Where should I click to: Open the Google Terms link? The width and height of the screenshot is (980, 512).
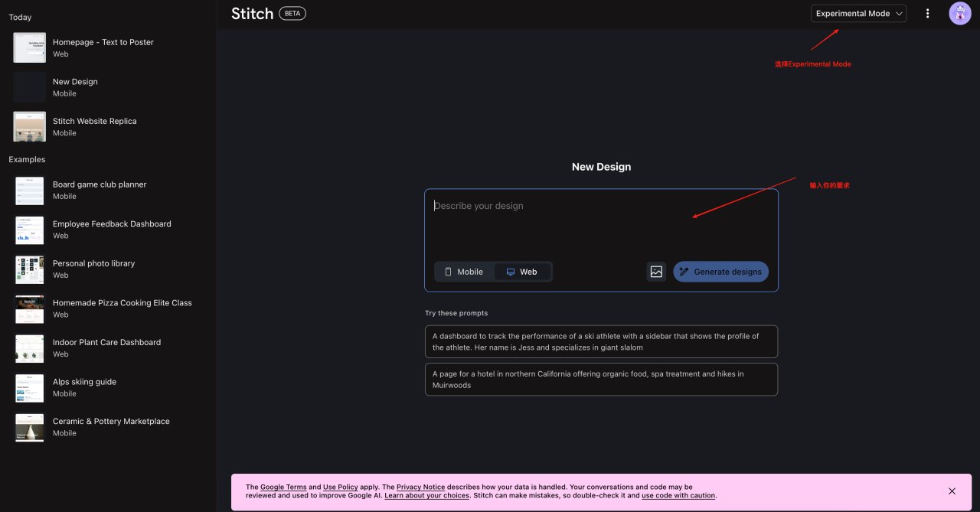click(283, 487)
